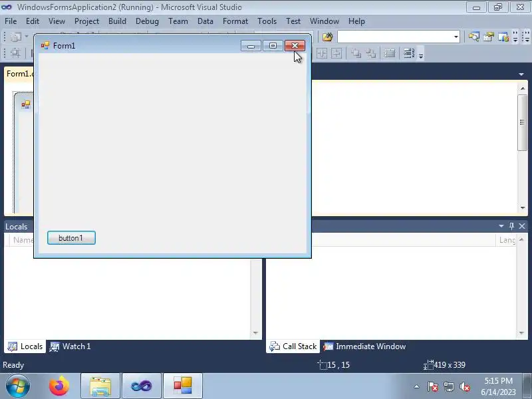Open the Edit menu

point(33,21)
